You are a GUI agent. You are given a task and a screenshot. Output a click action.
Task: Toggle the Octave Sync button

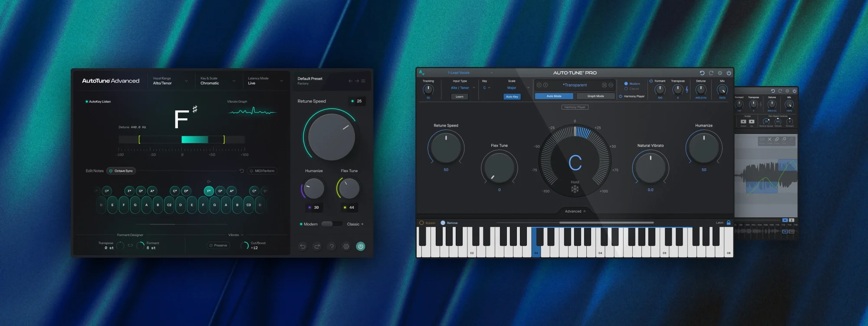121,171
